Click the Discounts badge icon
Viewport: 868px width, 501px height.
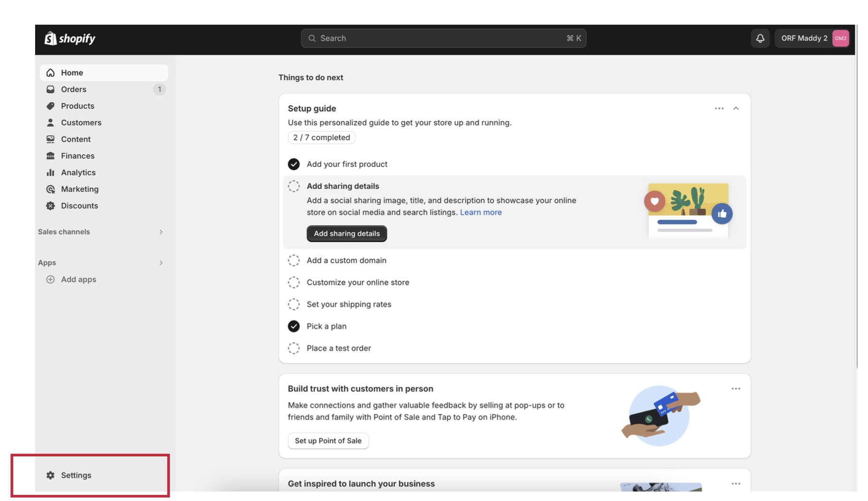coord(50,205)
